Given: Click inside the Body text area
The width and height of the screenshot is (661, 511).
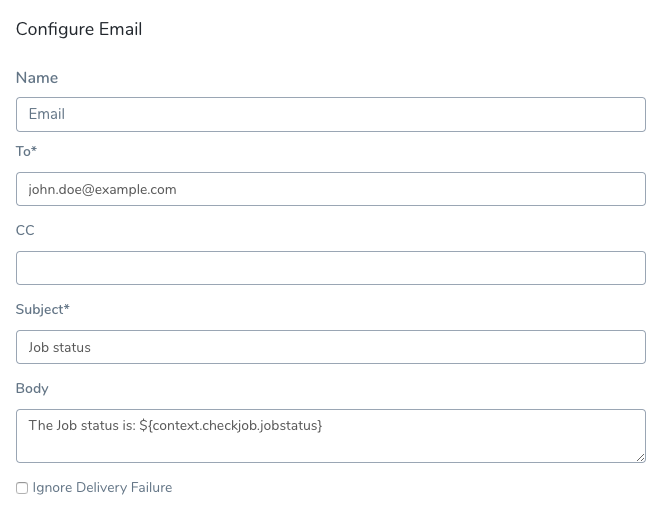Looking at the screenshot, I should [331, 436].
